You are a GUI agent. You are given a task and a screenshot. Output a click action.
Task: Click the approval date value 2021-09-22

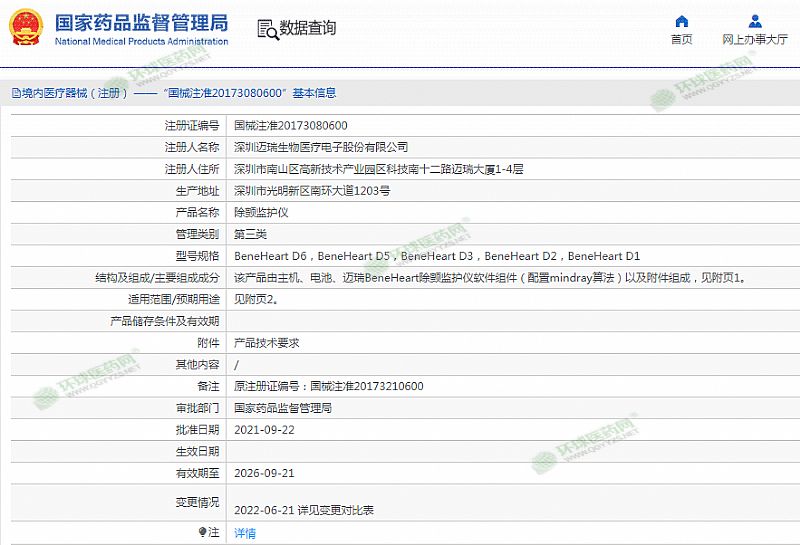tap(264, 429)
